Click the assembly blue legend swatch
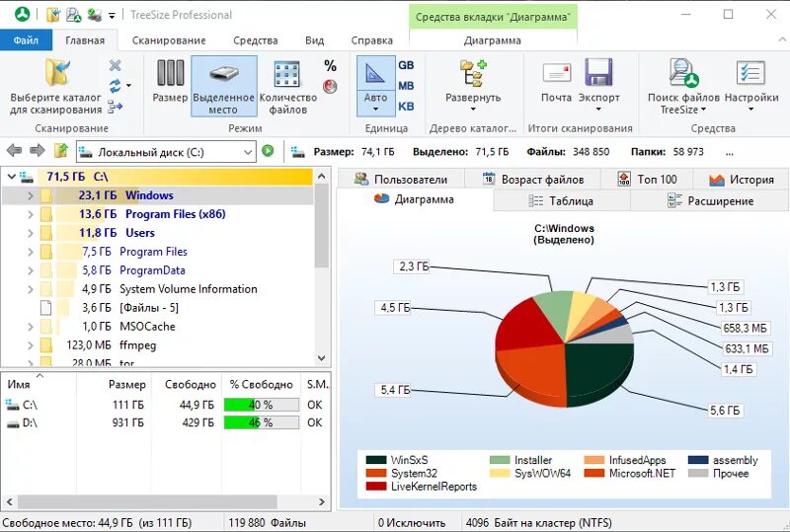790x532 pixels. point(698,460)
